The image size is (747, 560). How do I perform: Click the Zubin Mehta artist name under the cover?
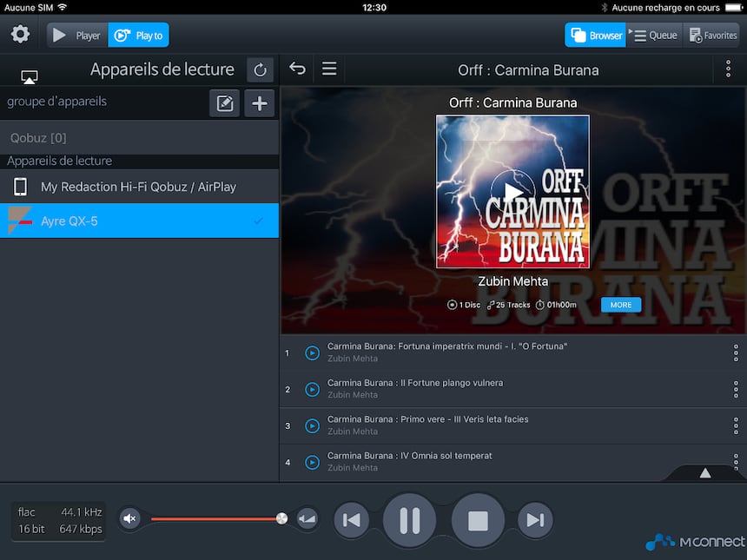click(512, 281)
